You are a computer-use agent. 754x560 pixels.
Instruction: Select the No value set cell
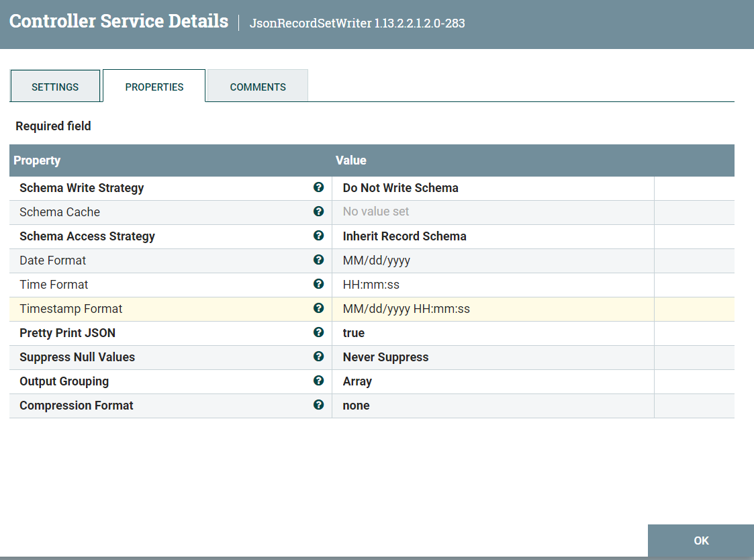[375, 212]
